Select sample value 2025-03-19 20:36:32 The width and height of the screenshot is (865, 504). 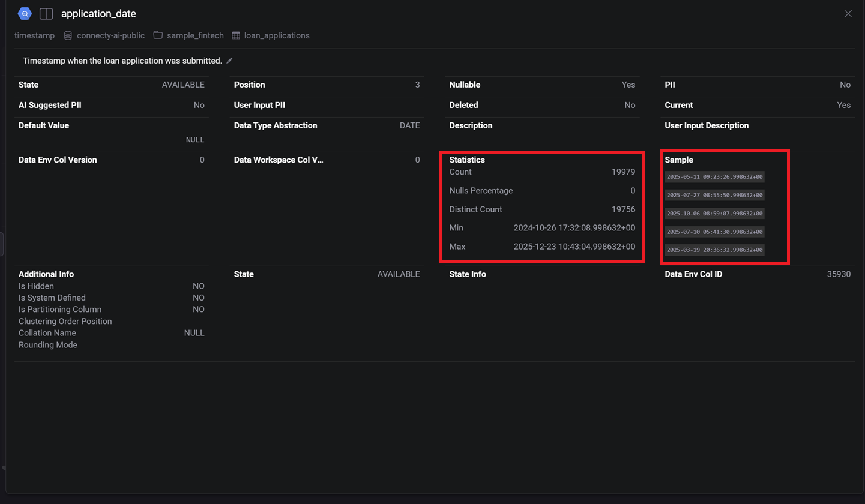click(714, 250)
